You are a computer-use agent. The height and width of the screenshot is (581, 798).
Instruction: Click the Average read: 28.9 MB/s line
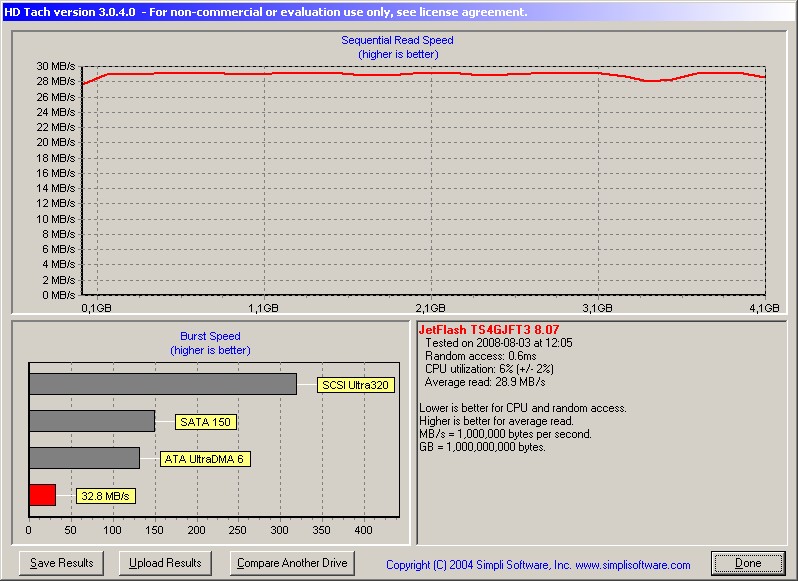coord(485,382)
